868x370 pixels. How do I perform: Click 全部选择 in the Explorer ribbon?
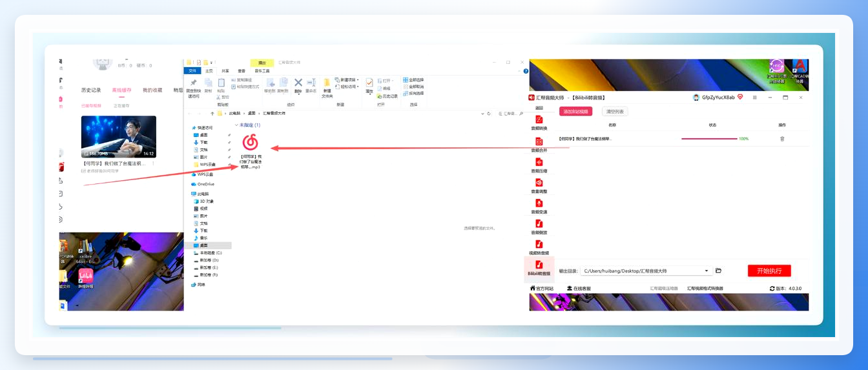413,80
